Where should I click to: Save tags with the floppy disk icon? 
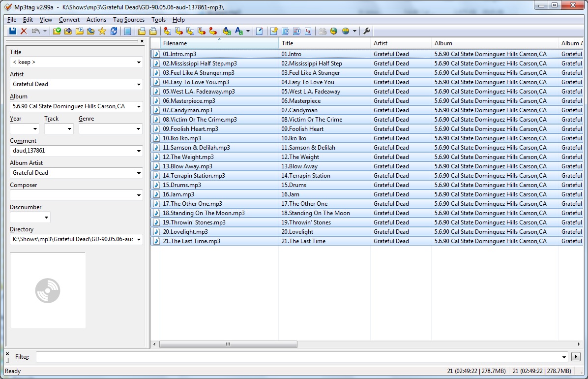pos(13,31)
